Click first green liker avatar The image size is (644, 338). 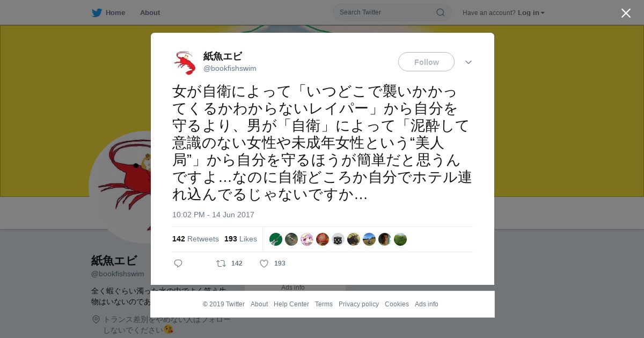pyautogui.click(x=276, y=239)
